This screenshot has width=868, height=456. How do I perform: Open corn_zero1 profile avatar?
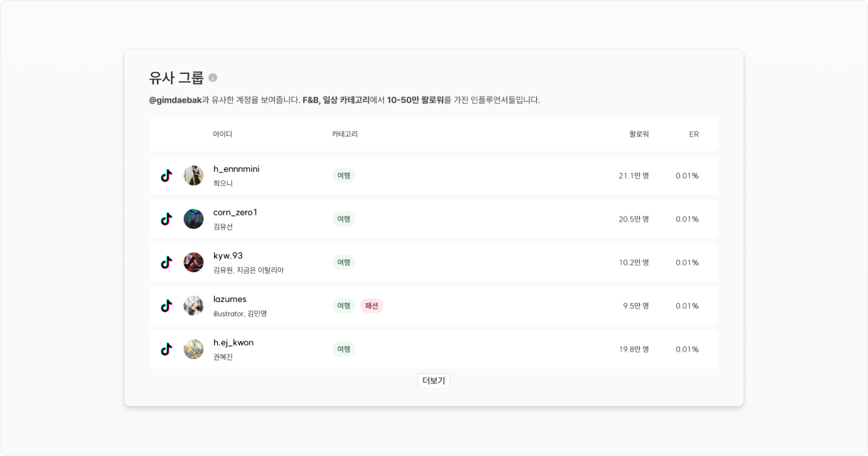click(x=193, y=219)
